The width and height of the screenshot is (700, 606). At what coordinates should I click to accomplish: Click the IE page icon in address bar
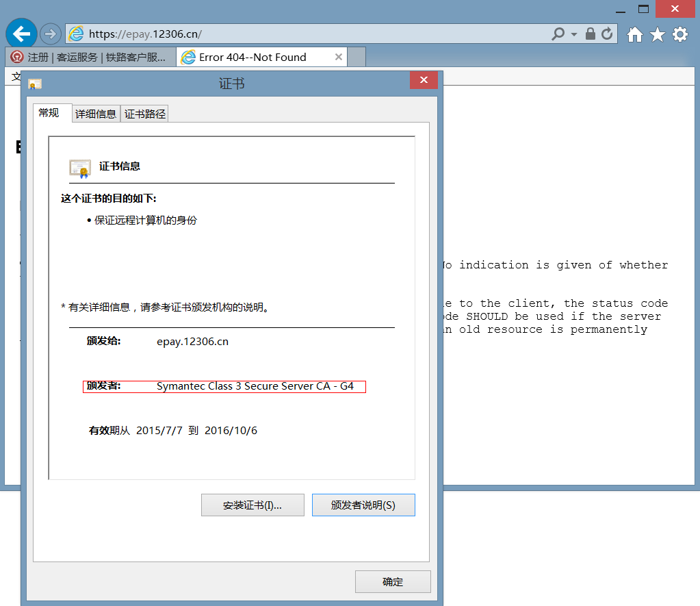77,34
